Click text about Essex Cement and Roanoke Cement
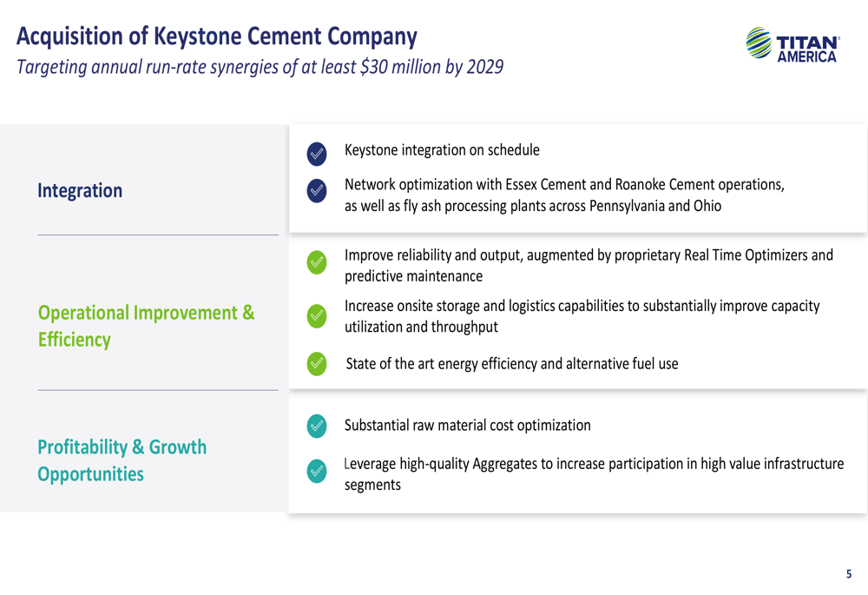Viewport: 868px width, 595px height. coord(564,195)
